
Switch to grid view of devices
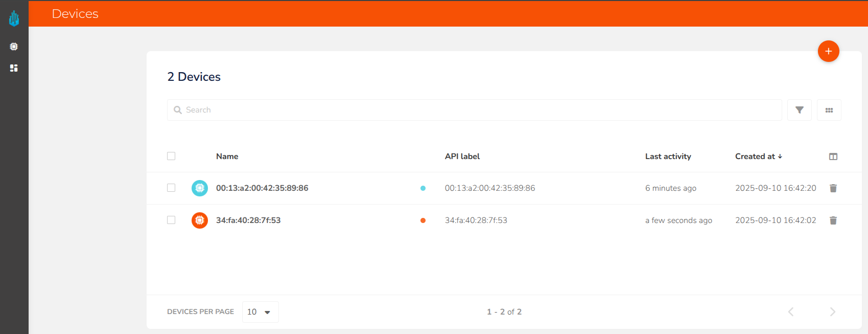pos(829,110)
